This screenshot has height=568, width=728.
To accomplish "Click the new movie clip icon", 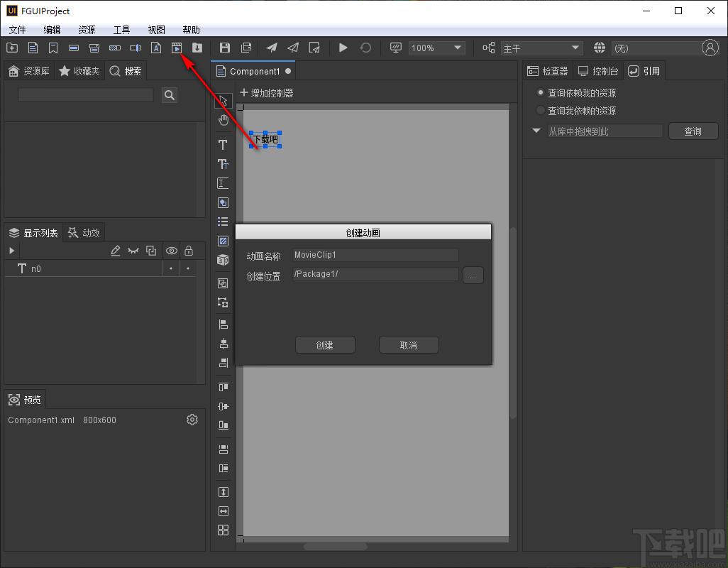I will point(177,48).
